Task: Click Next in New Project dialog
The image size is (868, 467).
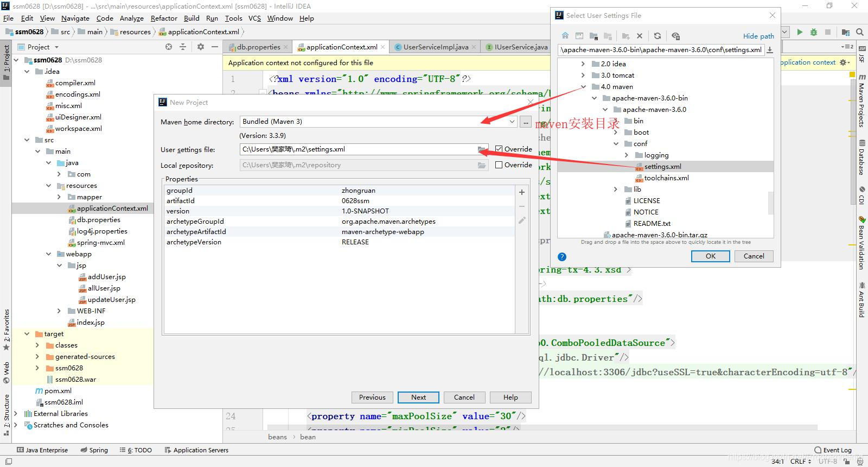Action: coord(418,397)
